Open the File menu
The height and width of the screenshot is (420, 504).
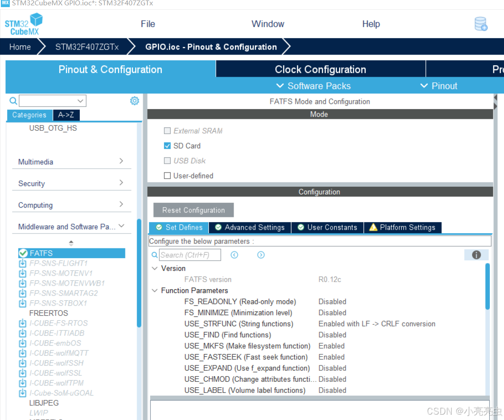click(x=148, y=24)
